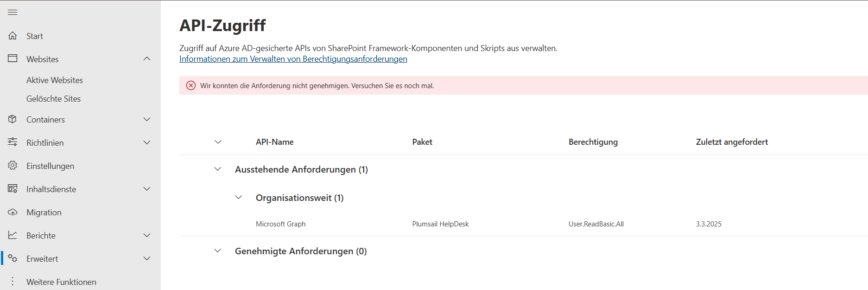Collapse the Websites section chevron

click(147, 59)
